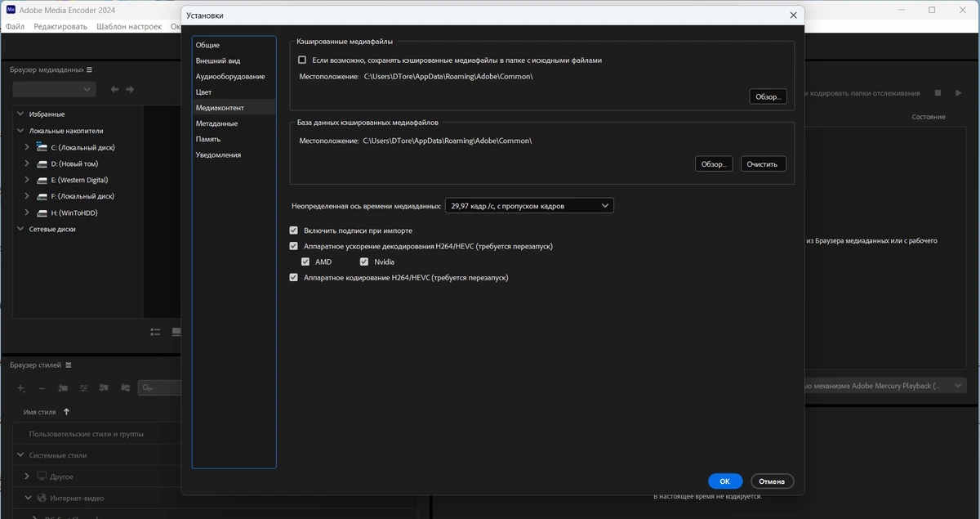Click Обзор for media cache database
This screenshot has height=519, width=980.
point(714,164)
